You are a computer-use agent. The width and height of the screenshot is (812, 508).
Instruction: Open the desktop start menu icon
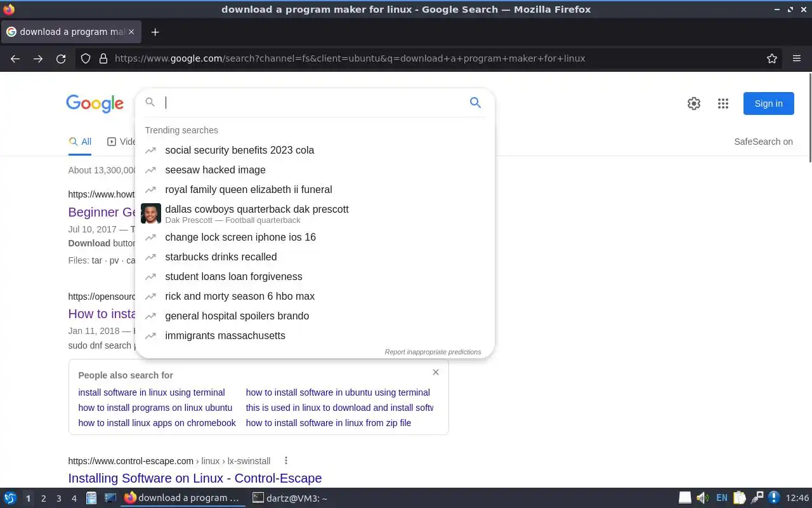[10, 498]
